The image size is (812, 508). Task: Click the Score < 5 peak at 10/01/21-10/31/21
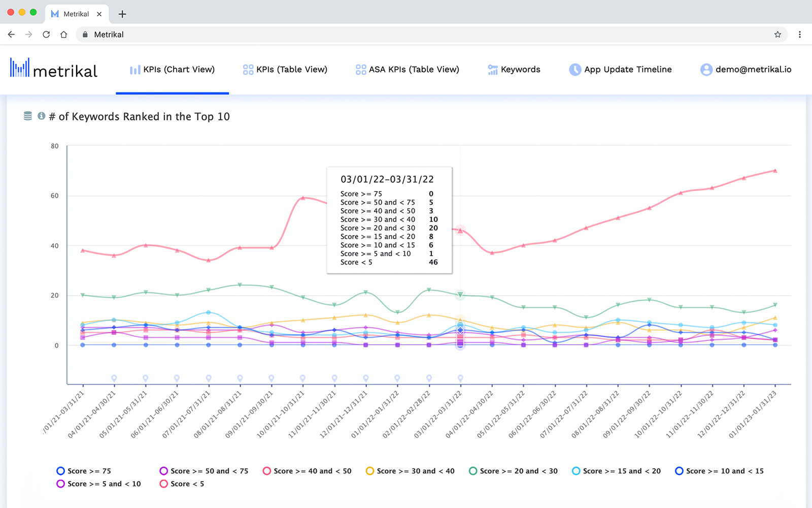coord(303,198)
